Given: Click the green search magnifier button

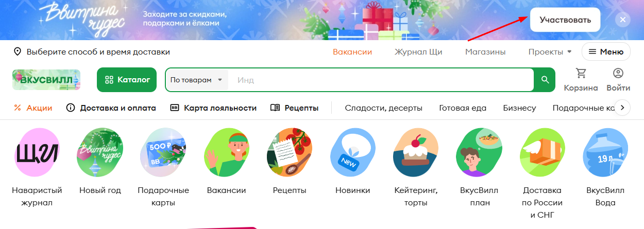Looking at the screenshot, I should pos(545,80).
